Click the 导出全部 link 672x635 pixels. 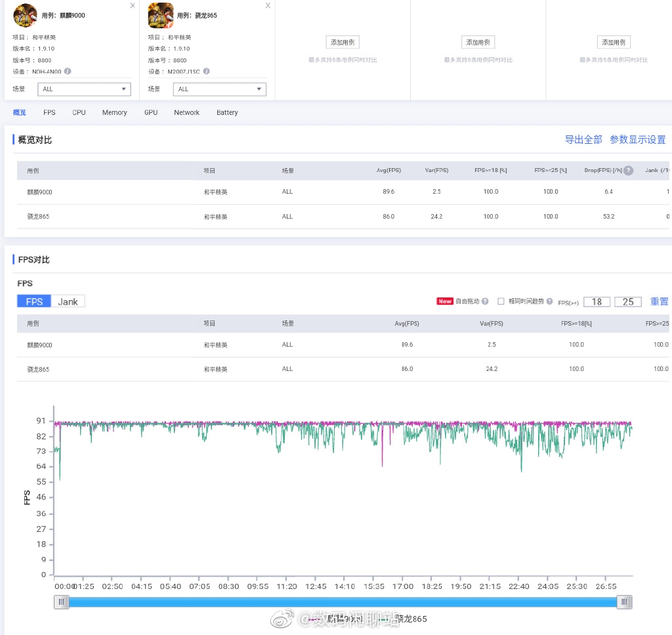pyautogui.click(x=583, y=139)
